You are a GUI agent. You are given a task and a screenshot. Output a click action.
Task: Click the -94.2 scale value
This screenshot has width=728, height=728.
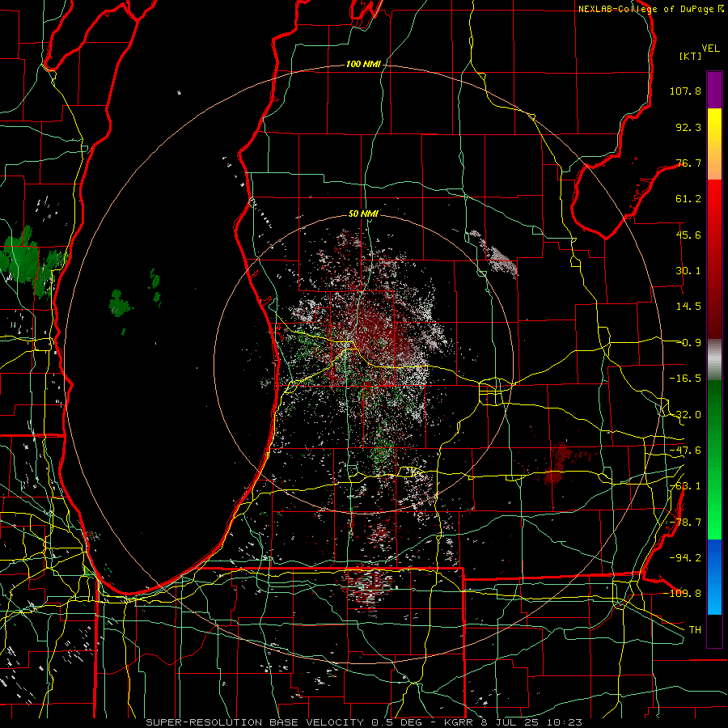click(x=685, y=557)
